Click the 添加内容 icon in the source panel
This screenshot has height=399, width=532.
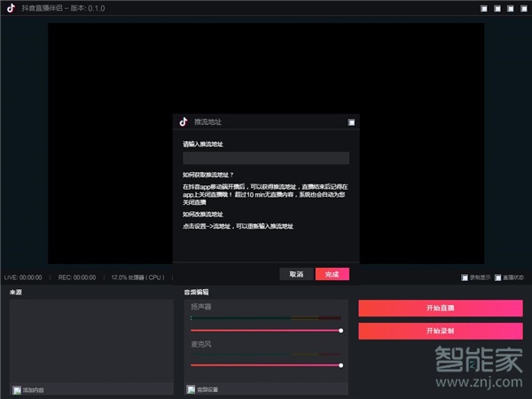[17, 389]
